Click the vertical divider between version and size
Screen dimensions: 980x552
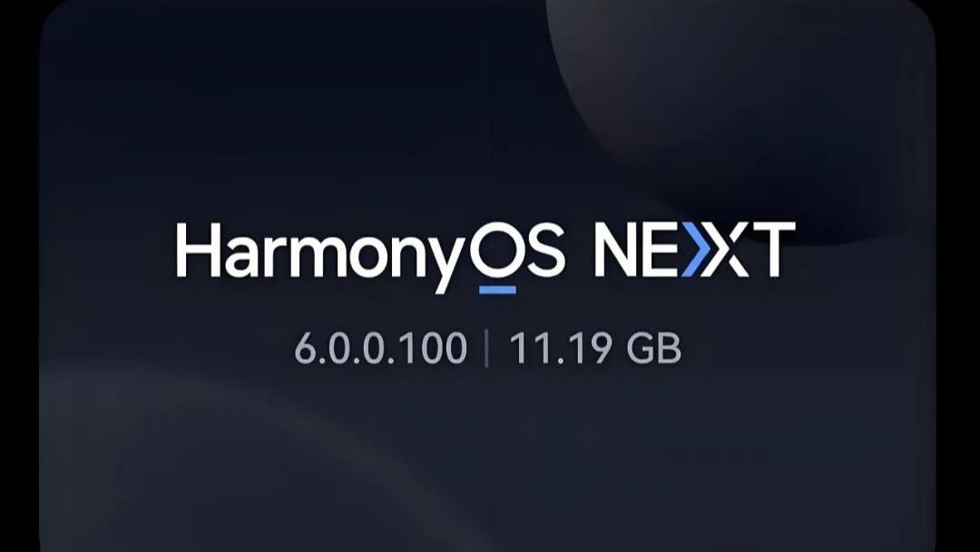coord(487,349)
